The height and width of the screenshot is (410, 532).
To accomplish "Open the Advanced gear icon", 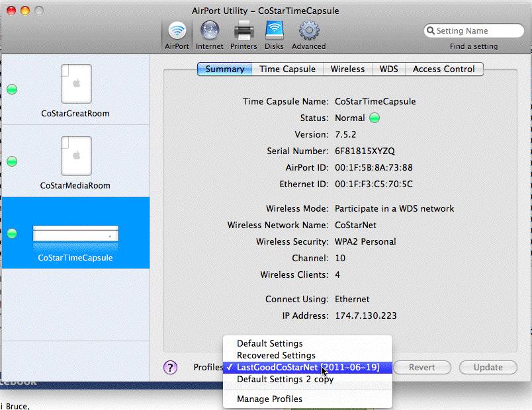I will click(309, 30).
